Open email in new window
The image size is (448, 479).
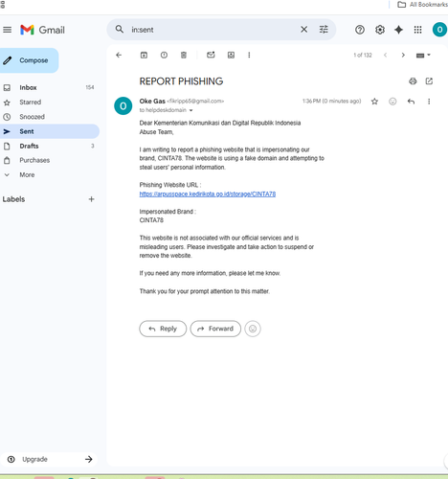click(x=429, y=81)
